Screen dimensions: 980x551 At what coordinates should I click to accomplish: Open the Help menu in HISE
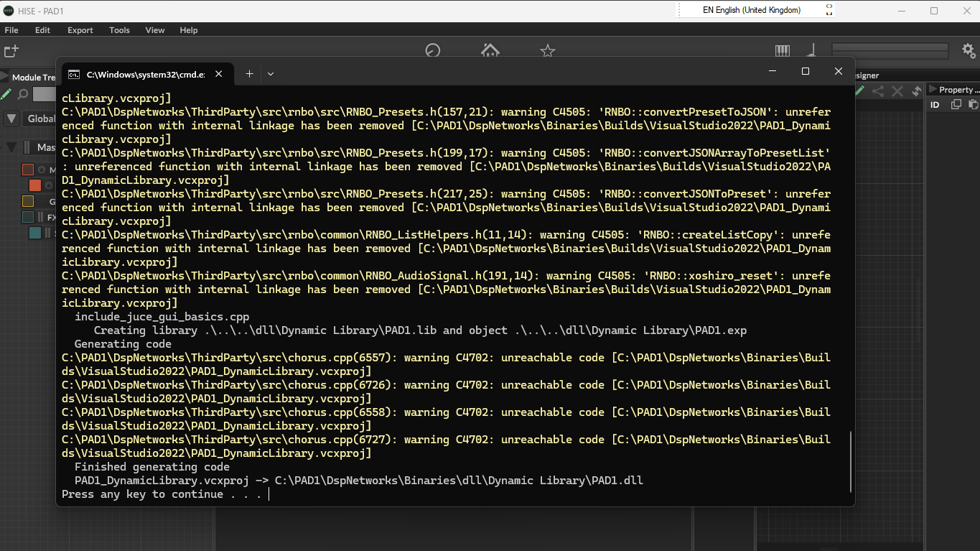(x=189, y=30)
